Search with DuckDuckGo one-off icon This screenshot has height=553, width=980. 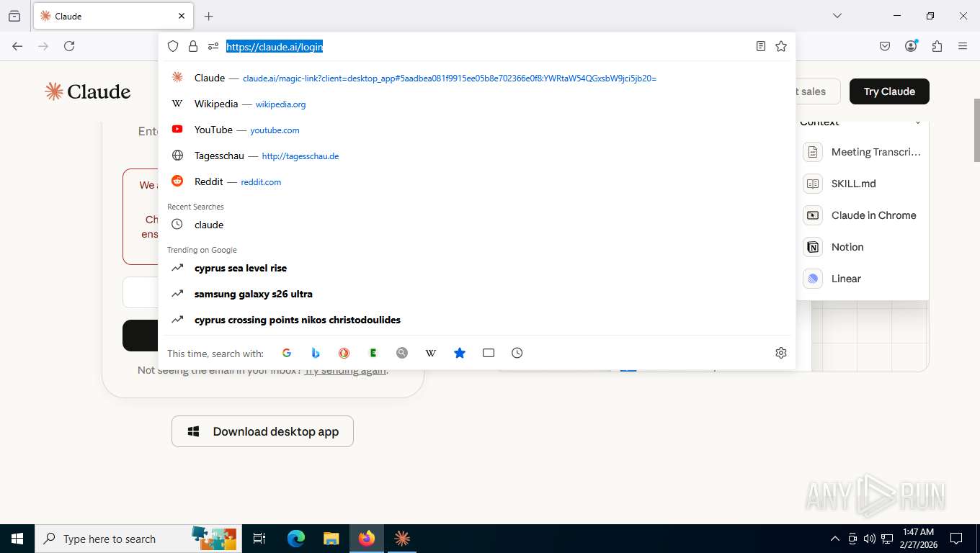coord(344,353)
